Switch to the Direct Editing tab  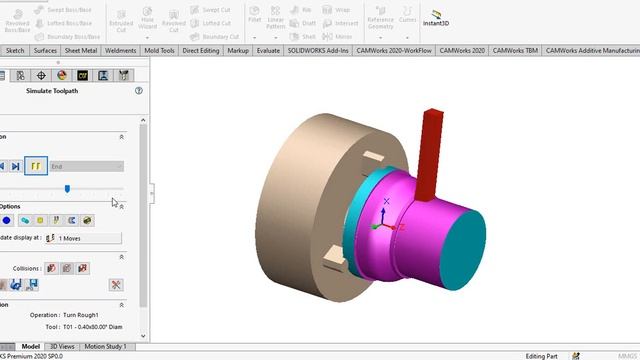(201, 51)
